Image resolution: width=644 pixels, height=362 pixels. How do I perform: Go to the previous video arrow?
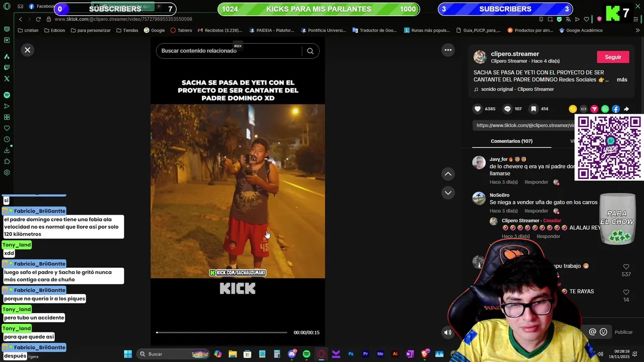point(448,174)
